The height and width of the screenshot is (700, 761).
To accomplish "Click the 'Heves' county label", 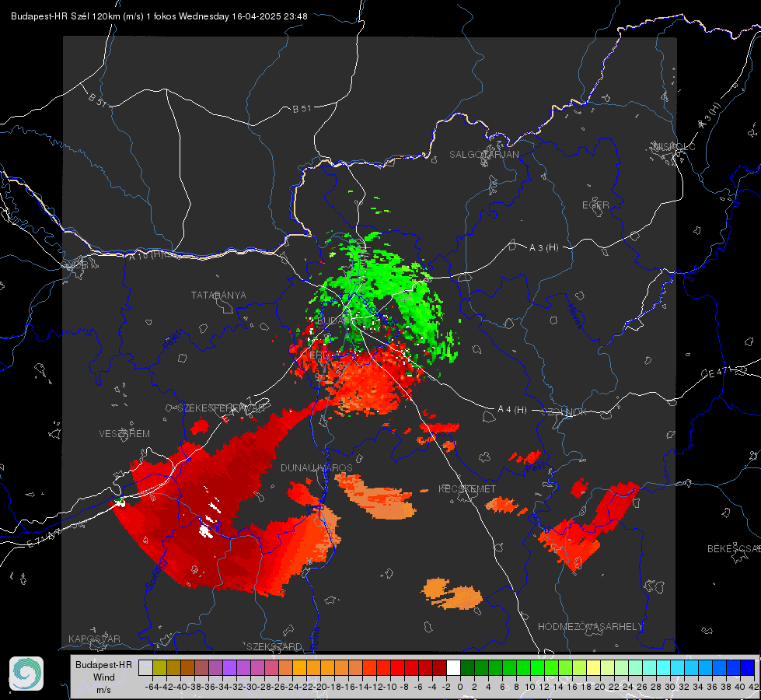I will coord(574,316).
